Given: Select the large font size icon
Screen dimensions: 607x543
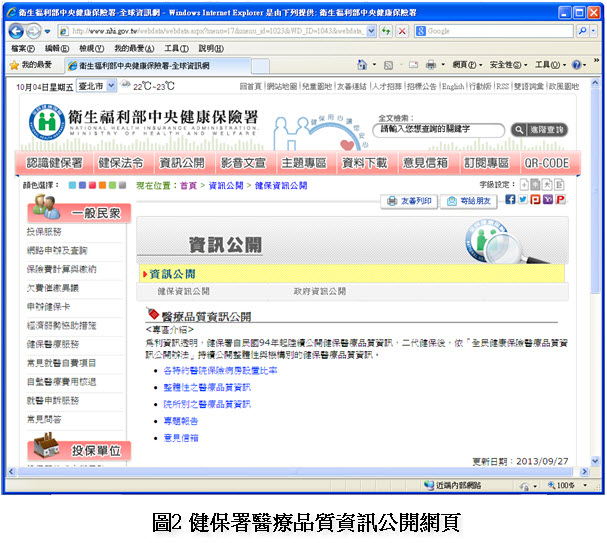Looking at the screenshot, I should (x=547, y=185).
